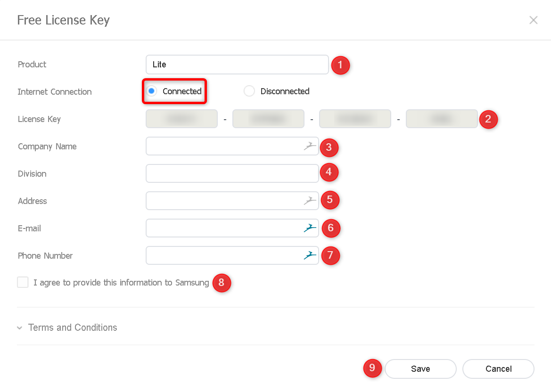551x392 pixels.
Task: Click the blue autofill icon in Phone Number field
Action: (310, 255)
